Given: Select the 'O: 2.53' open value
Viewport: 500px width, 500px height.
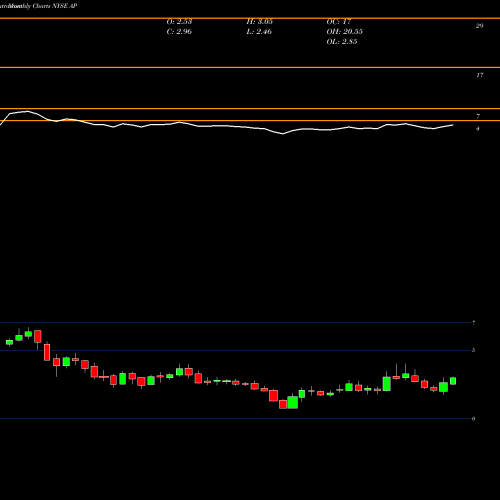Looking at the screenshot, I should 179,22.
